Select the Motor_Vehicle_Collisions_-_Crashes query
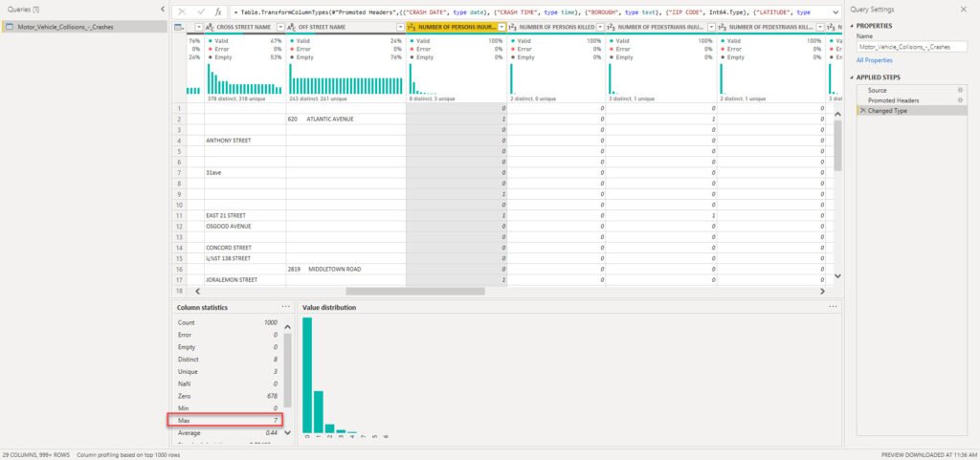980x460 pixels. (84, 27)
